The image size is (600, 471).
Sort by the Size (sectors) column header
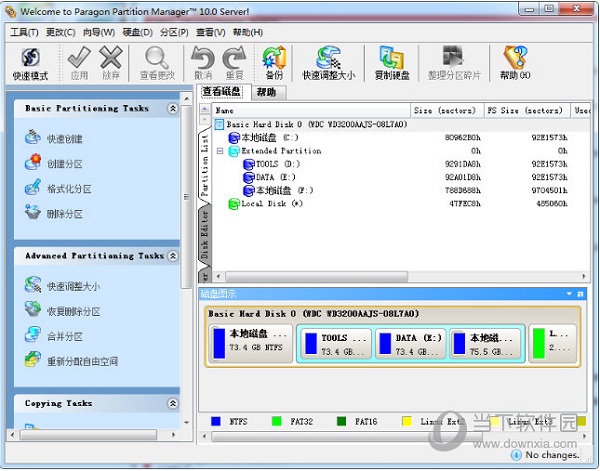coord(447,111)
